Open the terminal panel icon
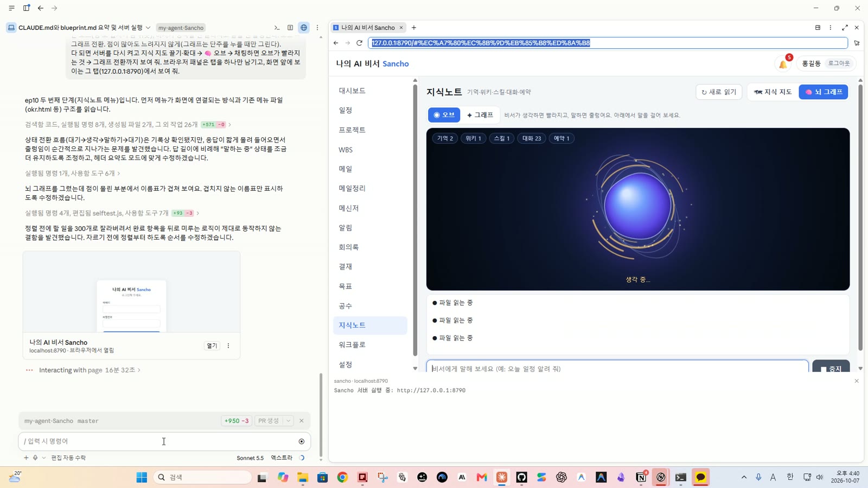 coord(277,28)
